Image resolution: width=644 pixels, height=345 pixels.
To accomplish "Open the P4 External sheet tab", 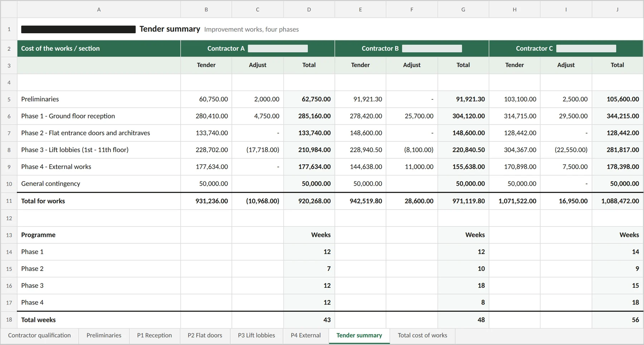I will 306,336.
